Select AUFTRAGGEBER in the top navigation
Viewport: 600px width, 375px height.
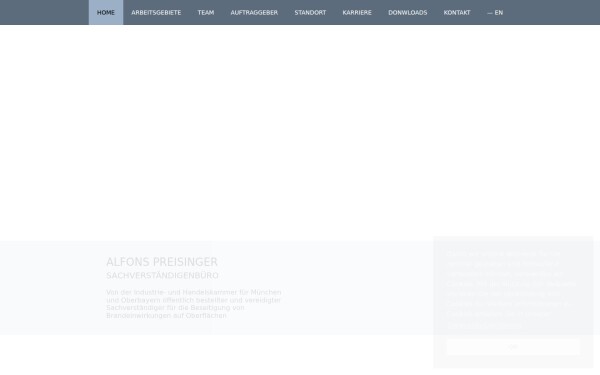coord(254,12)
